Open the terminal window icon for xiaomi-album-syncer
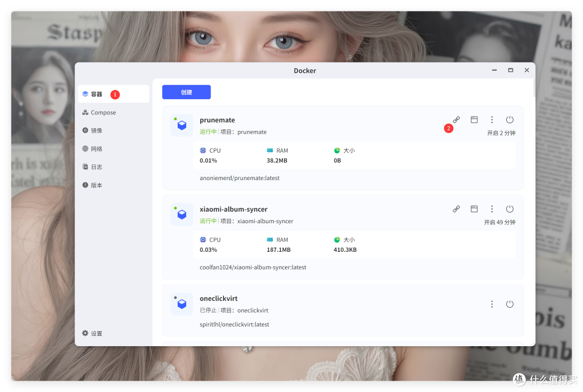 (x=474, y=209)
